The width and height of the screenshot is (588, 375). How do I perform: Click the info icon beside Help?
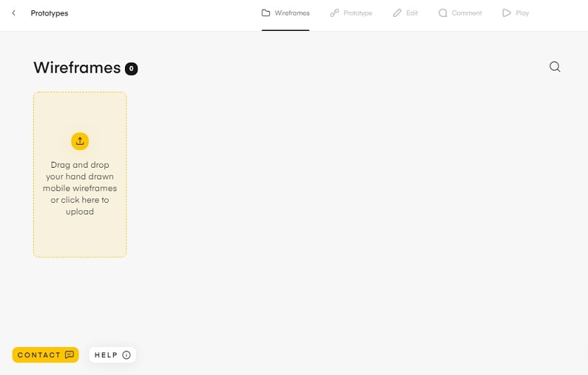(126, 355)
